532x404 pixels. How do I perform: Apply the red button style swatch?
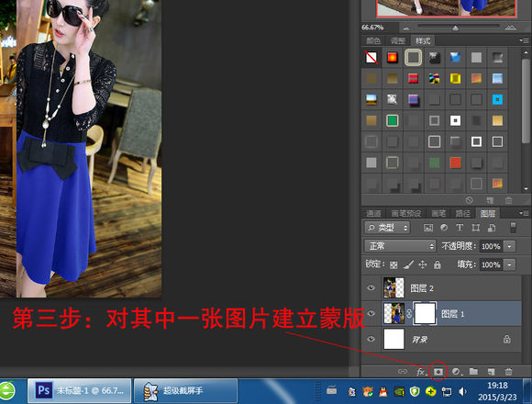pyautogui.click(x=393, y=57)
